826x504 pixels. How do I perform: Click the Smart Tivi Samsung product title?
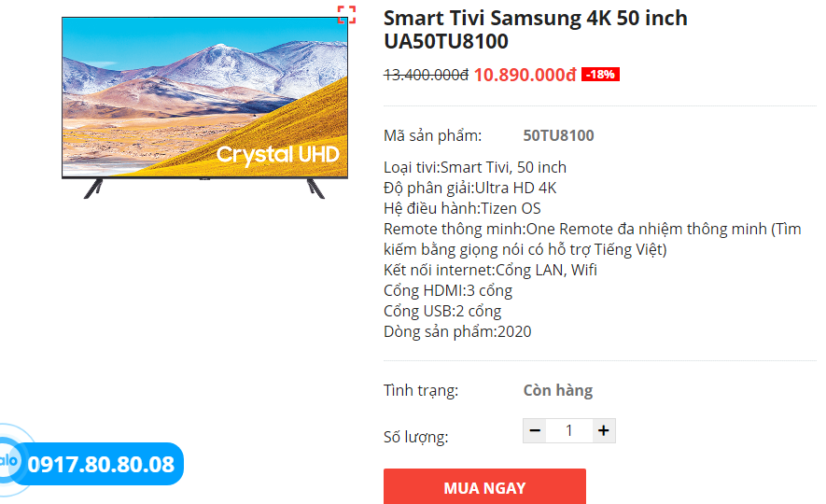pyautogui.click(x=535, y=30)
